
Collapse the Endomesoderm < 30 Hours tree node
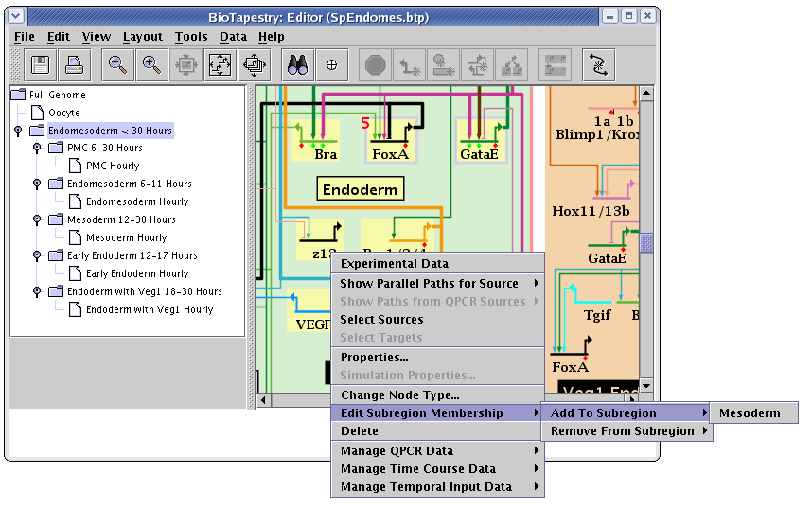click(18, 131)
